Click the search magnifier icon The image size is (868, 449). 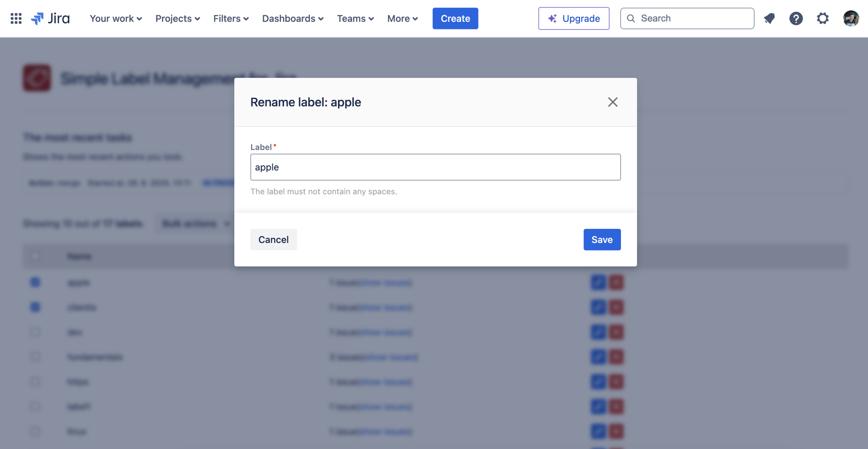click(x=631, y=18)
